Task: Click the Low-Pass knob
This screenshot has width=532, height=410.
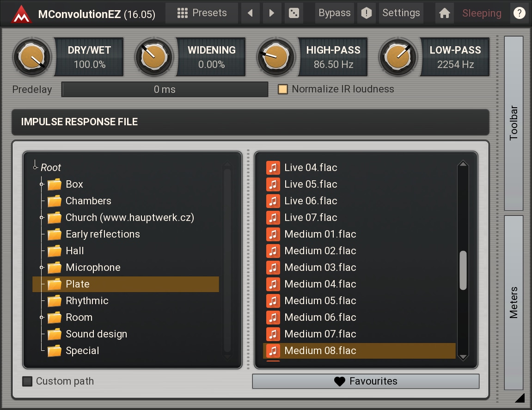Action: [x=398, y=57]
